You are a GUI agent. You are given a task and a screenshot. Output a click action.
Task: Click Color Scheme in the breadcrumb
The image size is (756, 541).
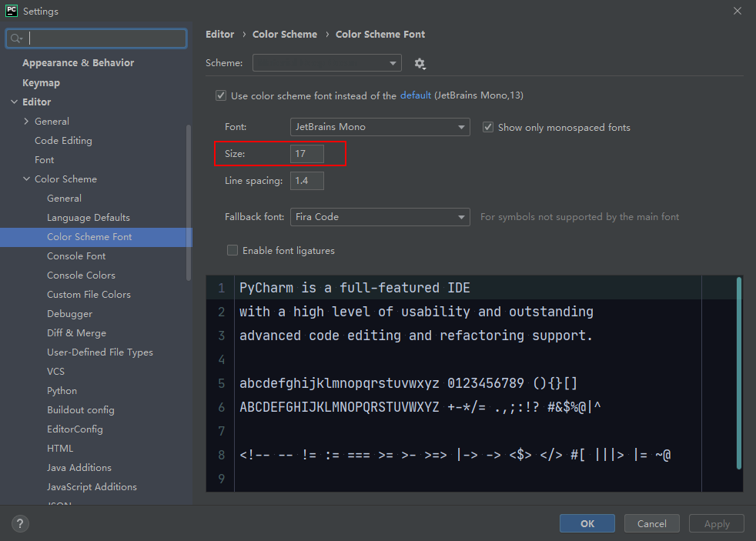click(x=285, y=34)
